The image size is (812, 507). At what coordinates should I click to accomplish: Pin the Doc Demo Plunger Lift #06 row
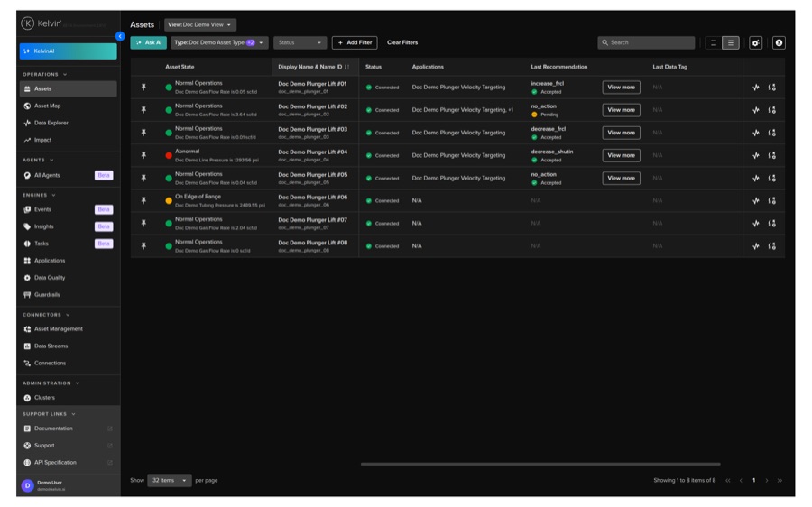click(x=144, y=201)
